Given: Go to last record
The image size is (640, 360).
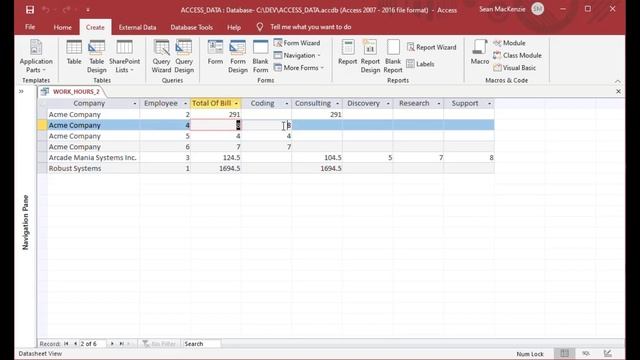Looking at the screenshot, I should pos(121,344).
